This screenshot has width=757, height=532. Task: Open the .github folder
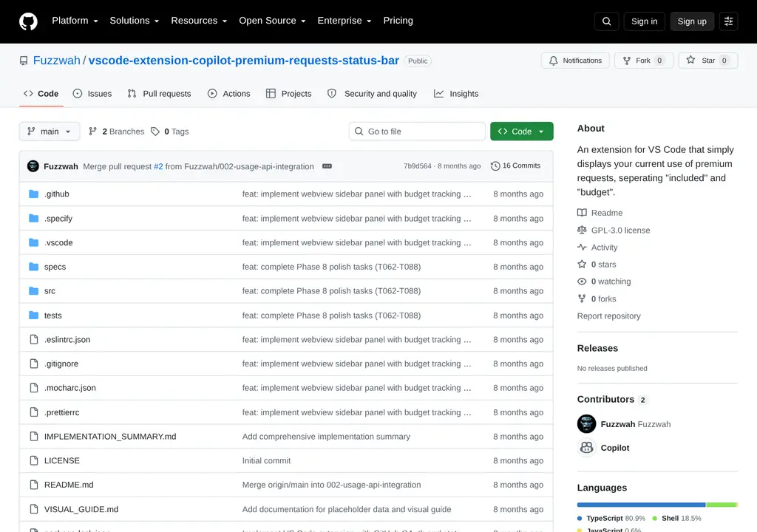(56, 194)
